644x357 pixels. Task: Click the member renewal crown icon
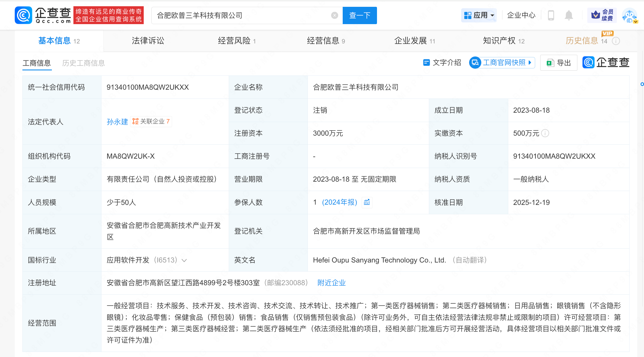click(x=596, y=15)
